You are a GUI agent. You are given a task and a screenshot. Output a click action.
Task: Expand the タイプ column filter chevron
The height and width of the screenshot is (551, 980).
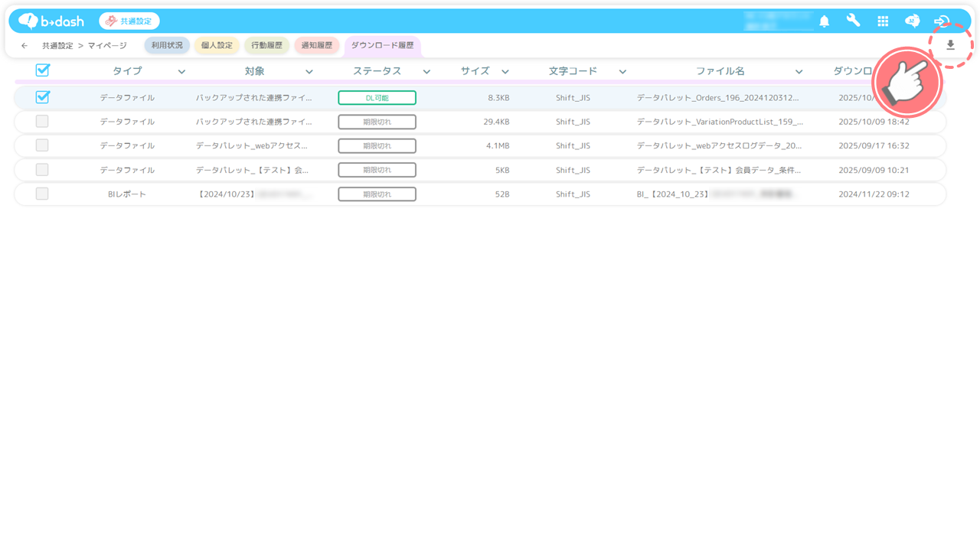click(x=181, y=72)
